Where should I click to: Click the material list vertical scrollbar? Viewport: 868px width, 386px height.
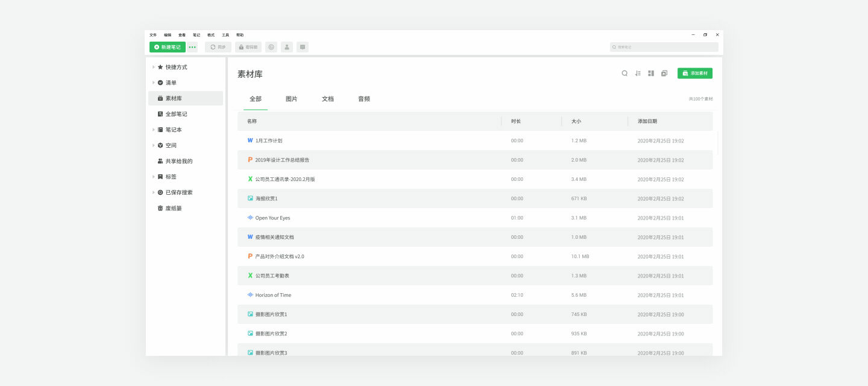(x=717, y=142)
